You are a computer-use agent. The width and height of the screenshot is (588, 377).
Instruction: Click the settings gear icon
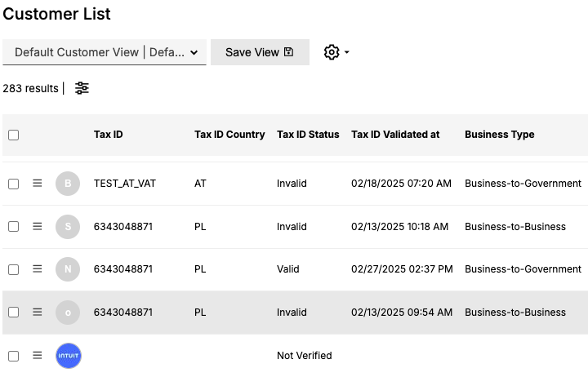(x=332, y=52)
